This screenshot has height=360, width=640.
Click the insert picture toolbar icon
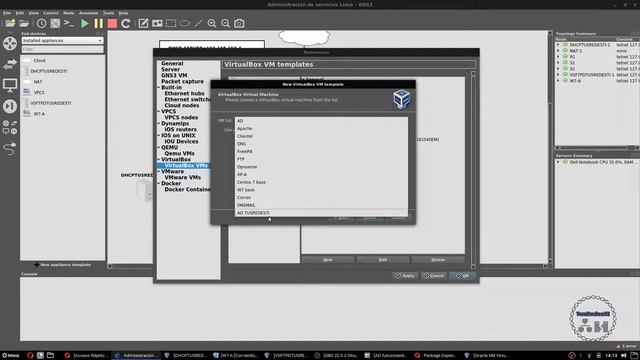click(157, 23)
